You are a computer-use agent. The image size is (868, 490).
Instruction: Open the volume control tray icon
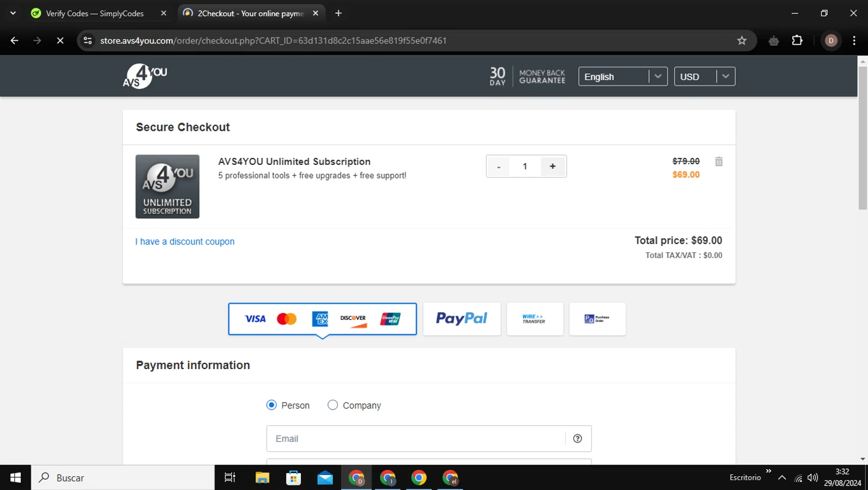tap(812, 478)
